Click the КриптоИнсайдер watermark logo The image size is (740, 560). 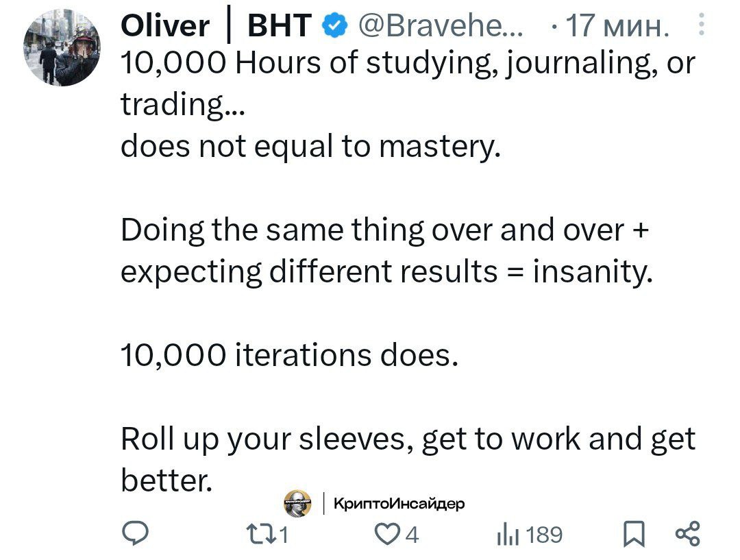(x=297, y=503)
